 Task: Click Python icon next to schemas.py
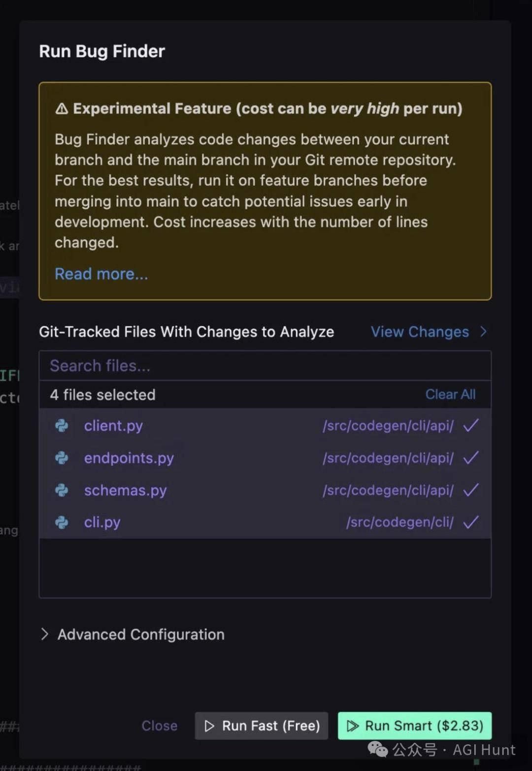[x=62, y=490]
